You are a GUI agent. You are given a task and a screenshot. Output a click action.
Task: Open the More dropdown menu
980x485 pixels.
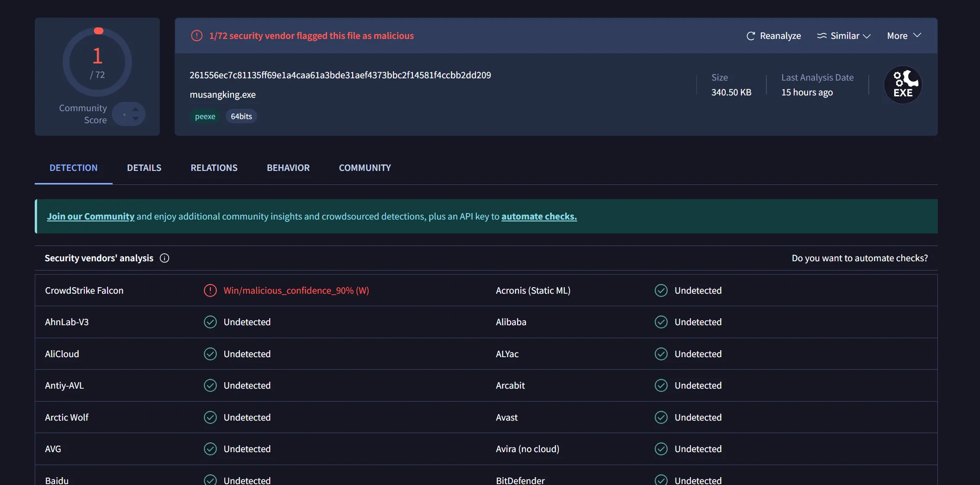click(x=904, y=36)
